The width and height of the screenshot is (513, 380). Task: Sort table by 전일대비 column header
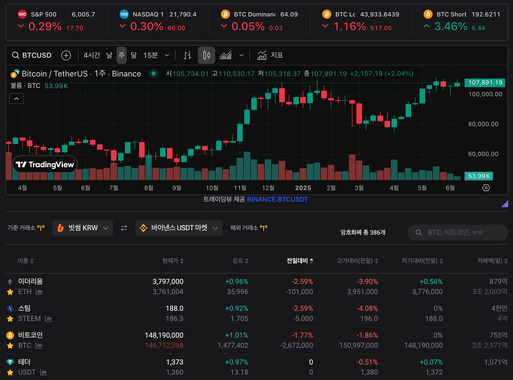(x=300, y=261)
